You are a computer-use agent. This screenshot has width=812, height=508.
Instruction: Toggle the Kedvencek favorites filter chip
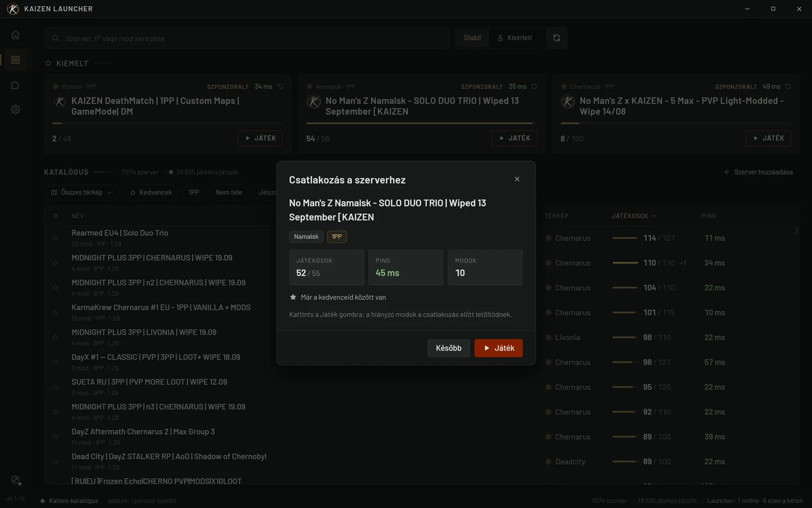point(151,192)
